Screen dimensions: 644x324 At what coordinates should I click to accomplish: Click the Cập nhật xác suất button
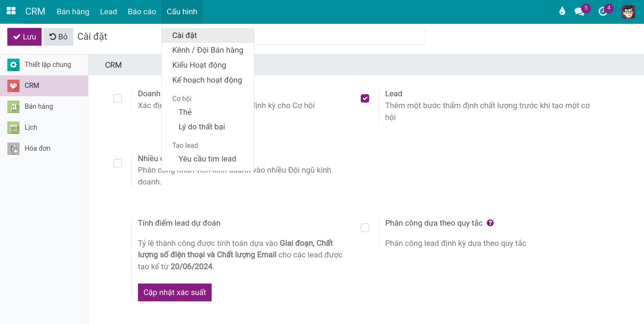175,292
